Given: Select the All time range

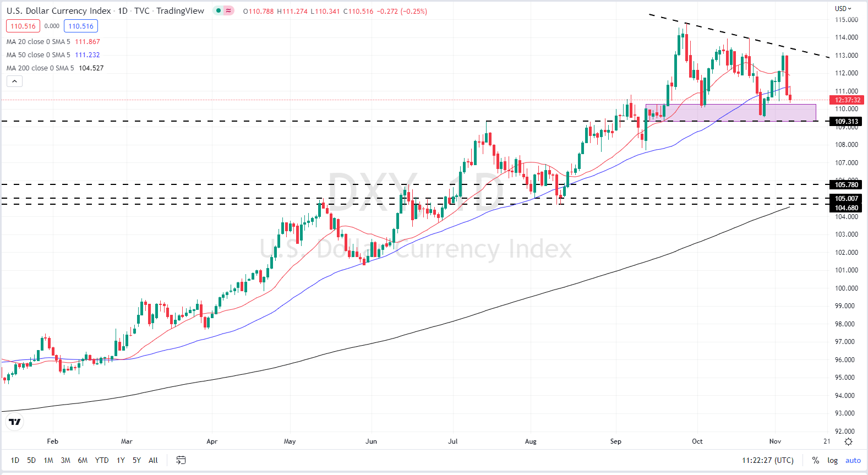Looking at the screenshot, I should point(153,460).
